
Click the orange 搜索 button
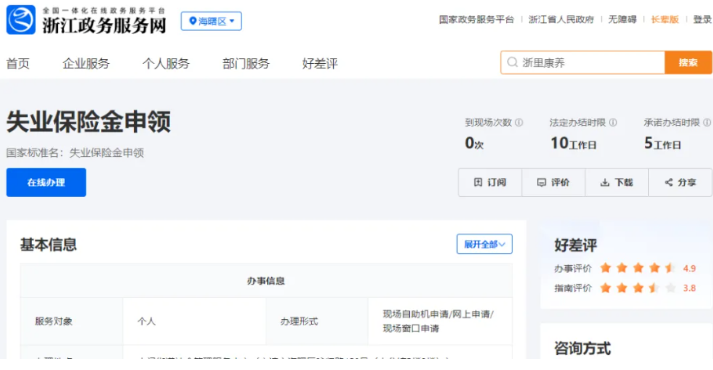tap(688, 62)
